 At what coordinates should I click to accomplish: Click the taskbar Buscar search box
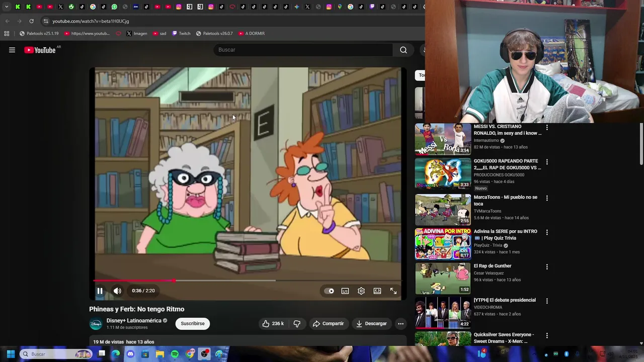coord(56,354)
